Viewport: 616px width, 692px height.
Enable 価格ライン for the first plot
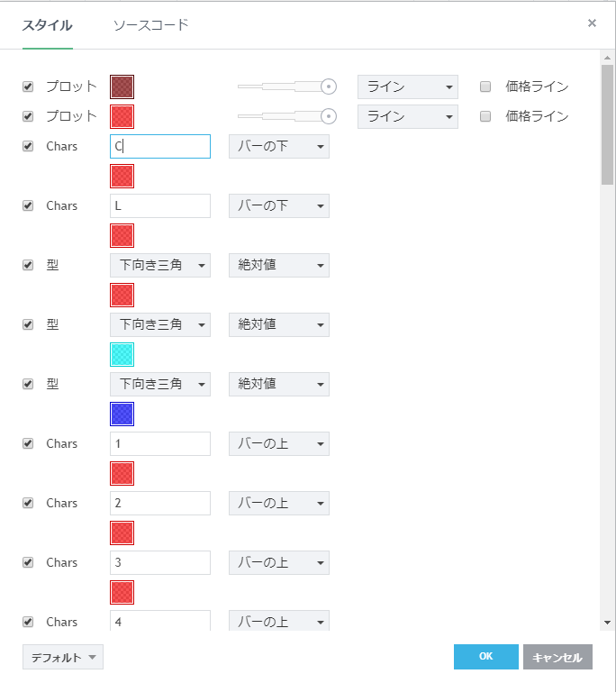click(x=485, y=87)
